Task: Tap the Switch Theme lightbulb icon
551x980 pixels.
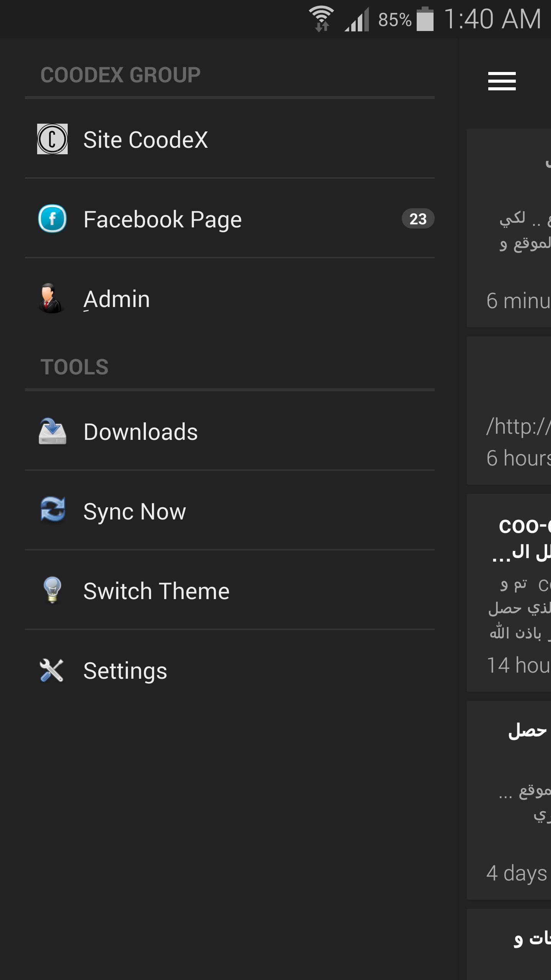Action: (x=52, y=590)
